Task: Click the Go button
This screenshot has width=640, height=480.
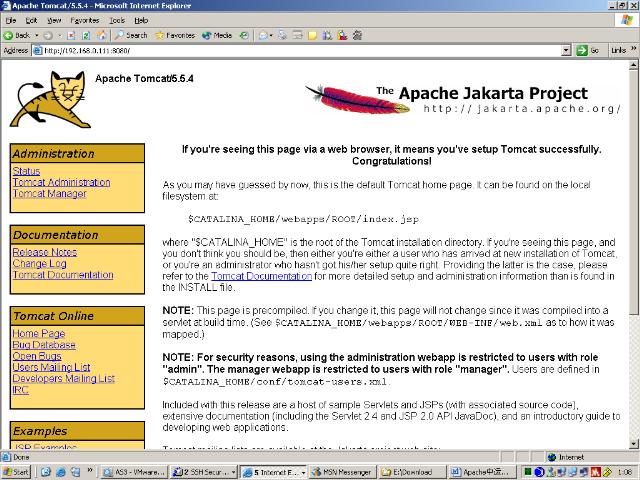Action: (x=587, y=51)
